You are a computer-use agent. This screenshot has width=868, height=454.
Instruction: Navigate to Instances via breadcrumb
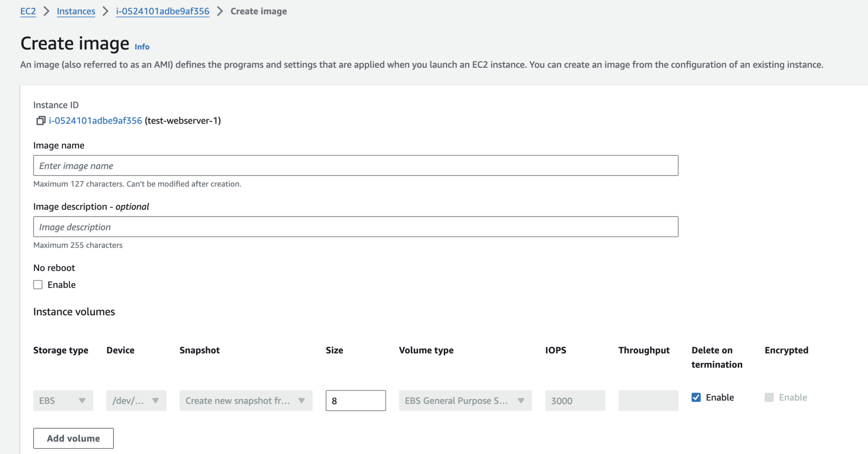point(76,11)
